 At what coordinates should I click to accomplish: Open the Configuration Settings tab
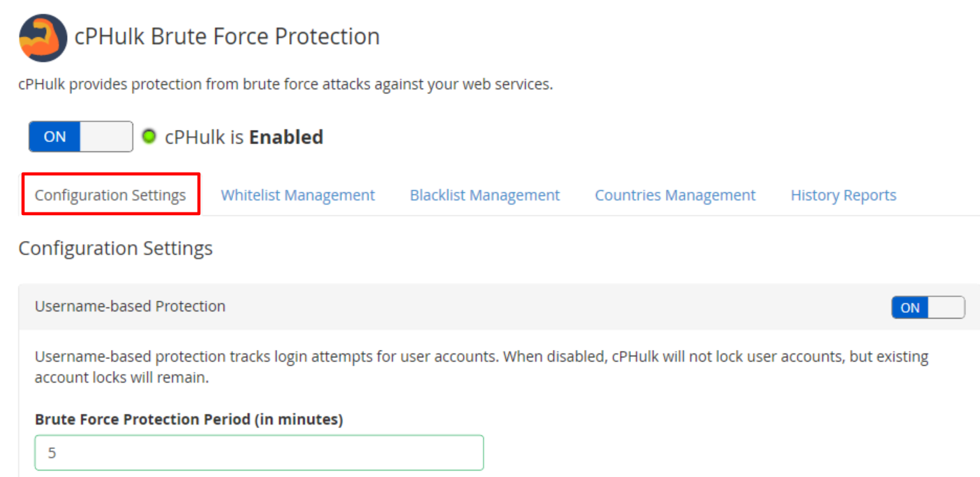[110, 195]
